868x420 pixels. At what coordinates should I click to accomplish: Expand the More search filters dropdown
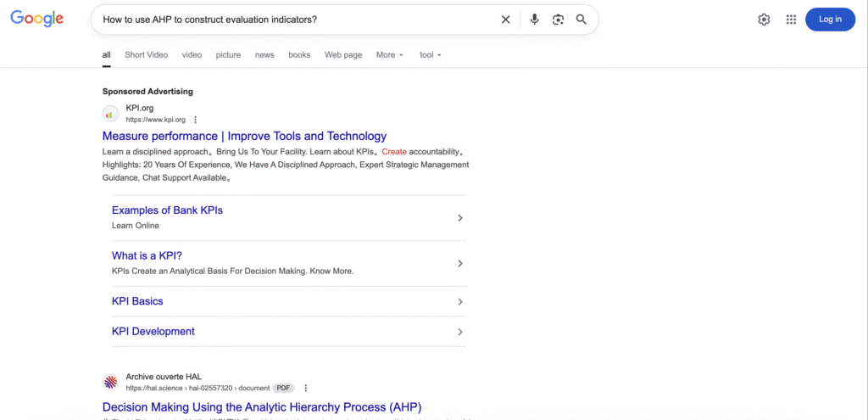390,55
